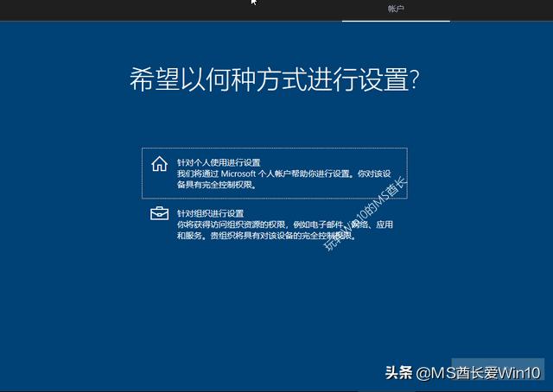Click the briefcase icon for organization setup
This screenshot has width=553, height=392.
click(x=159, y=213)
